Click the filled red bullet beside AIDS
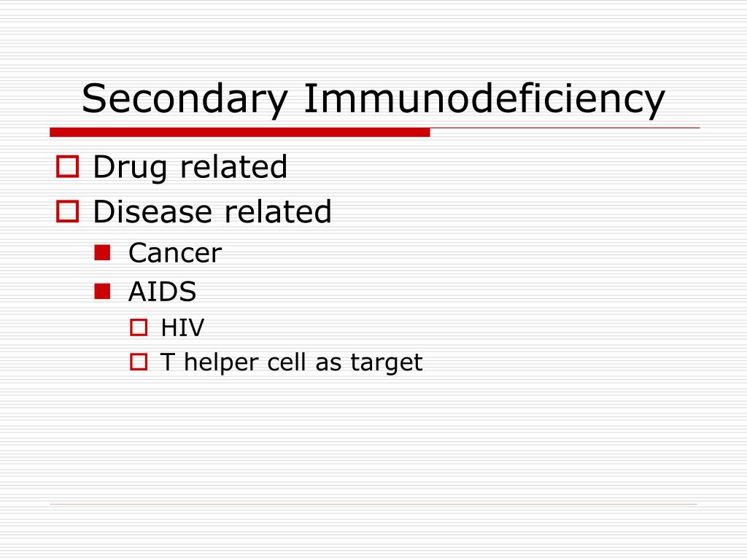Image resolution: width=747 pixels, height=560 pixels. click(102, 291)
